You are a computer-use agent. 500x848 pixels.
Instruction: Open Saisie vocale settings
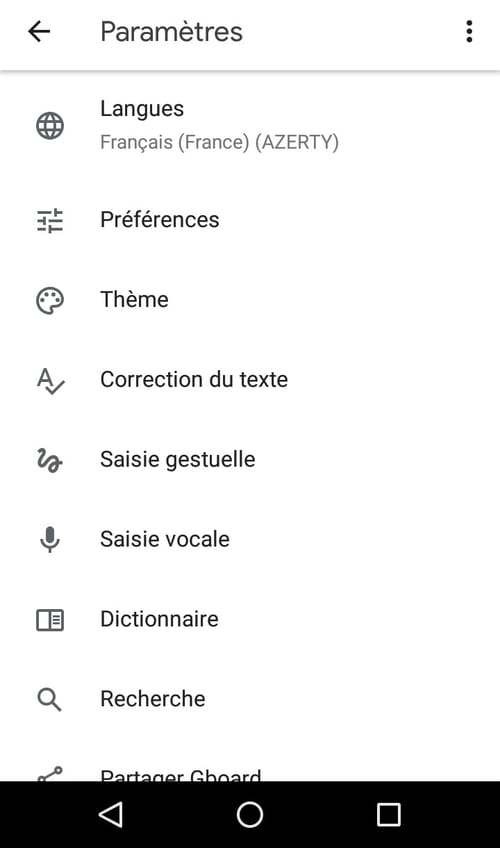[250, 539]
